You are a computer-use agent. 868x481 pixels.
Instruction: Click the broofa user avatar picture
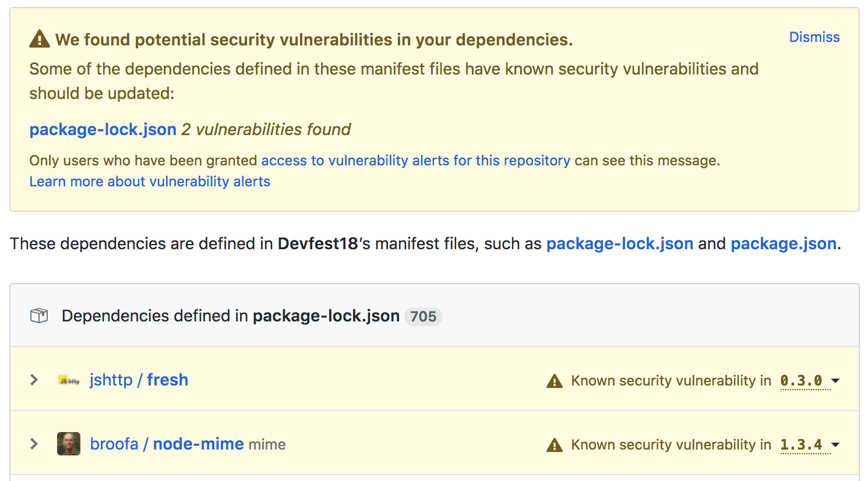pyautogui.click(x=69, y=444)
